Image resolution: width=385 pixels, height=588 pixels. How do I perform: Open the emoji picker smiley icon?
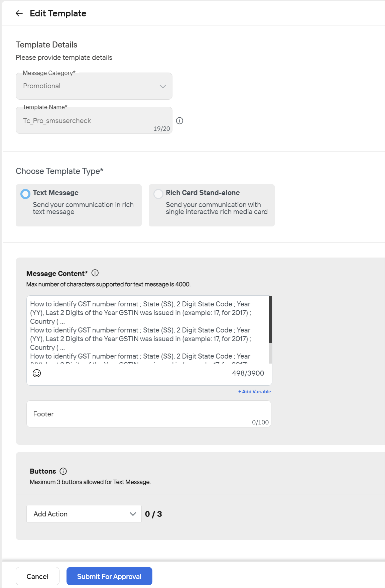pos(37,373)
